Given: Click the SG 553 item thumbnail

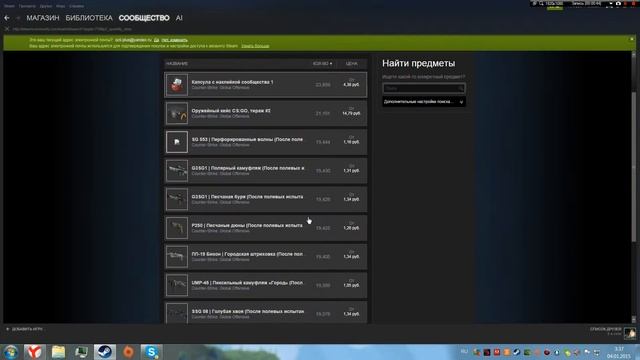Looking at the screenshot, I should 177,142.
